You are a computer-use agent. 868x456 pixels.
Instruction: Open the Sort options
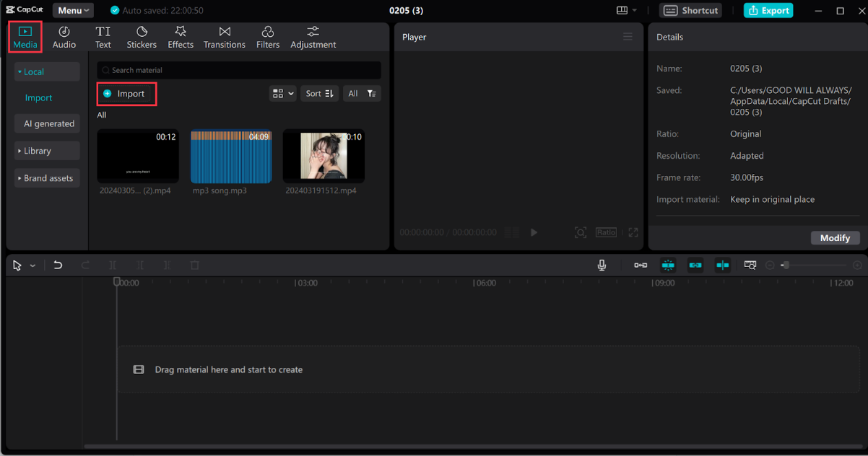(319, 93)
